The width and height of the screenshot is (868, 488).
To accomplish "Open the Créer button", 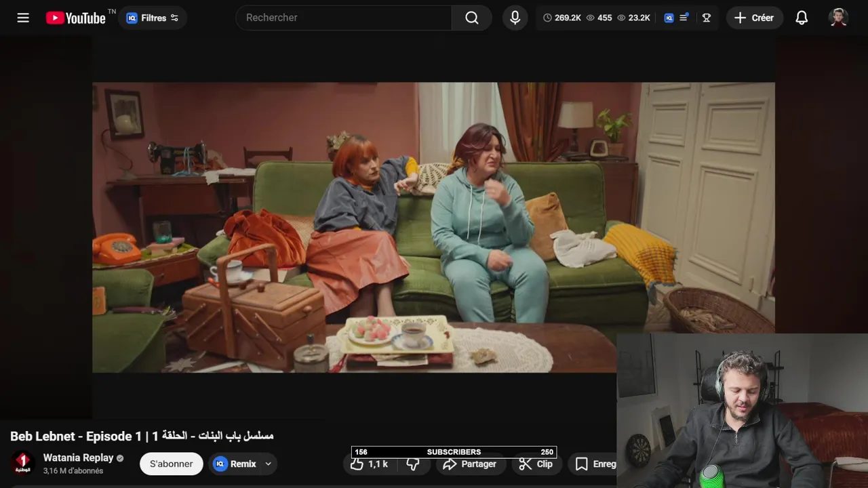I will 755,18.
